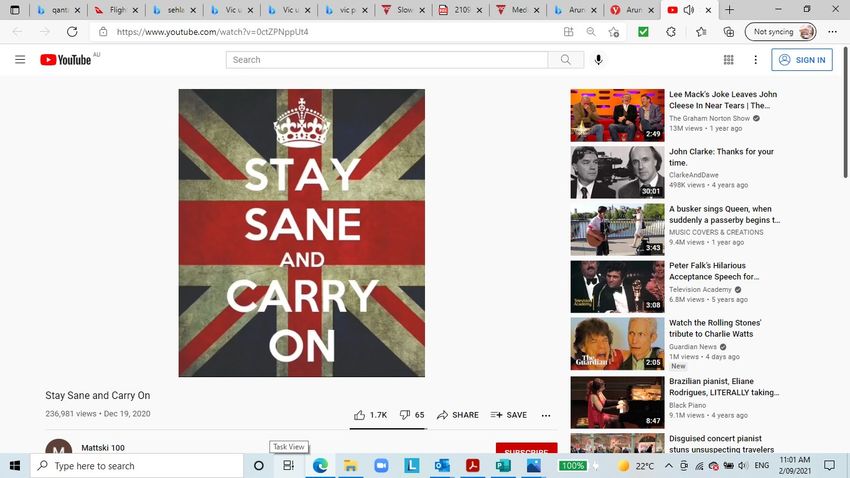Mute the YouTube tab speaker icon
850x478 pixels.
pos(689,10)
